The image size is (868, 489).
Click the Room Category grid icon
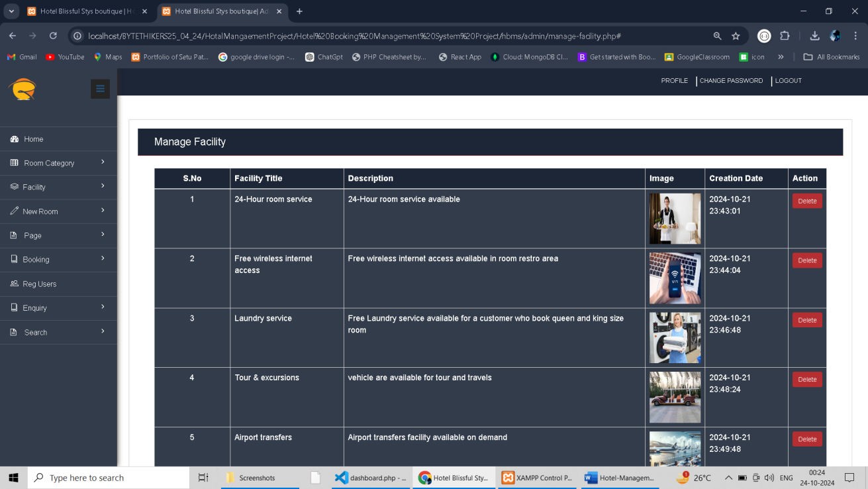[15, 163]
